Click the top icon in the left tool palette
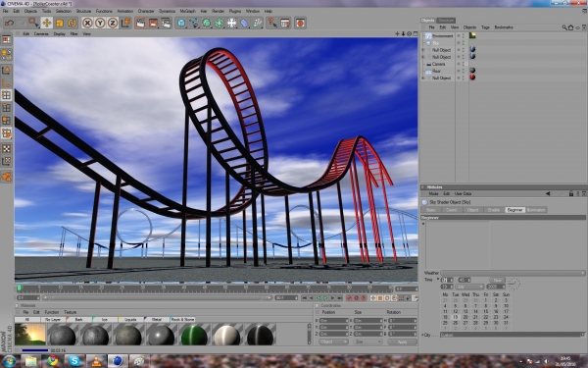The height and width of the screenshot is (368, 588). (x=7, y=39)
